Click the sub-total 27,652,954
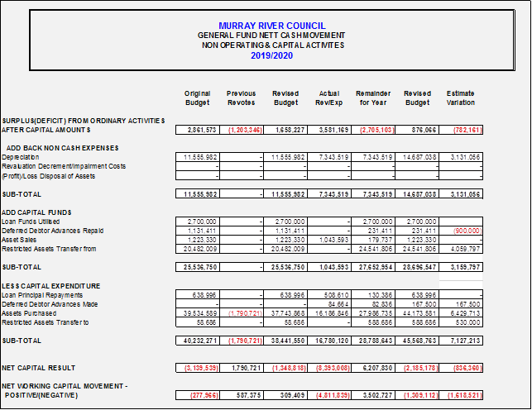The image size is (532, 410). 373,267
